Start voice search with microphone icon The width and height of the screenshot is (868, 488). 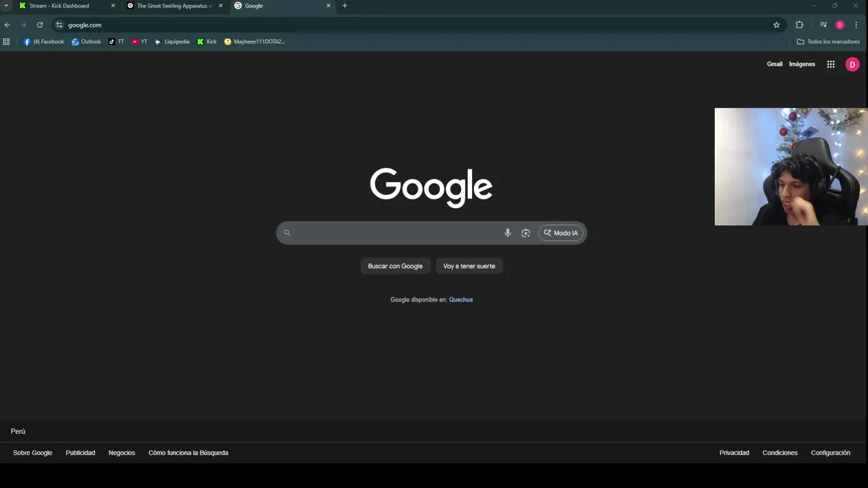click(x=507, y=232)
